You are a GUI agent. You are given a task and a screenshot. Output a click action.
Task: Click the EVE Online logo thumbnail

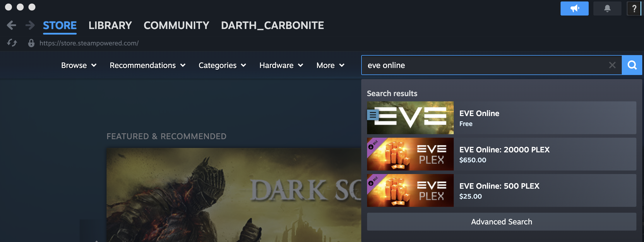410,118
